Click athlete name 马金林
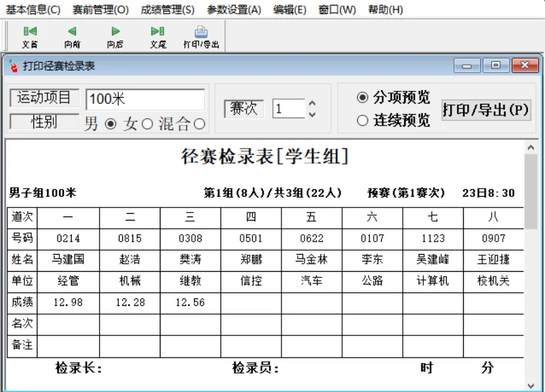 point(311,260)
